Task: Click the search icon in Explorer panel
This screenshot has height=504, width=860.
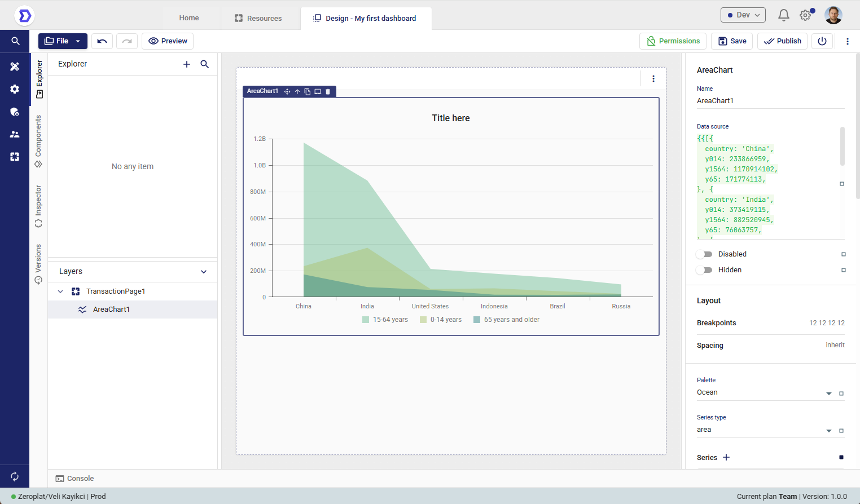Action: coord(205,64)
